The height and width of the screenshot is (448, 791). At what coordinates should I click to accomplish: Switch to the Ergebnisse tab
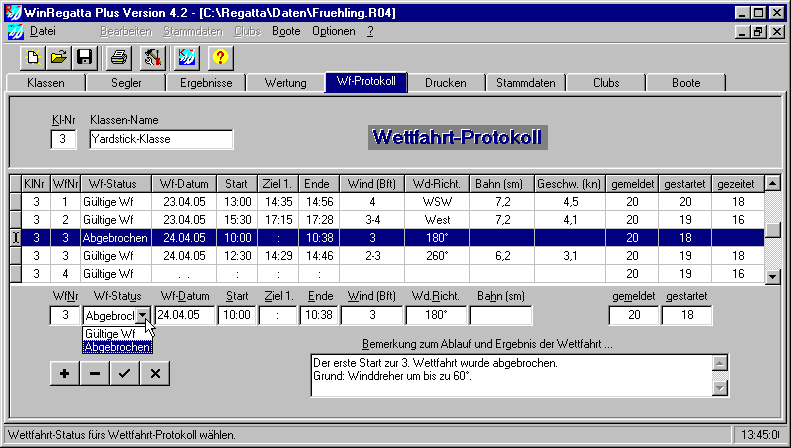(x=206, y=83)
